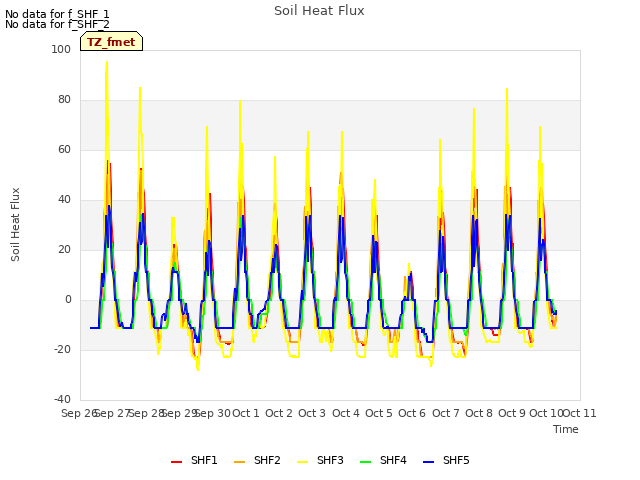Click the Soil Heat Flux chart title
This screenshot has width=640, height=480.
(x=319, y=11)
